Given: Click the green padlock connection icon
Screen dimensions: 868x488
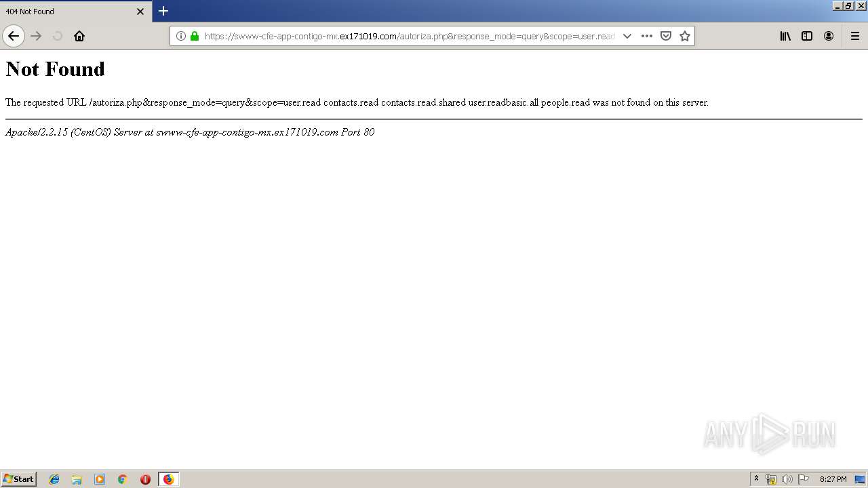Looking at the screenshot, I should click(195, 36).
